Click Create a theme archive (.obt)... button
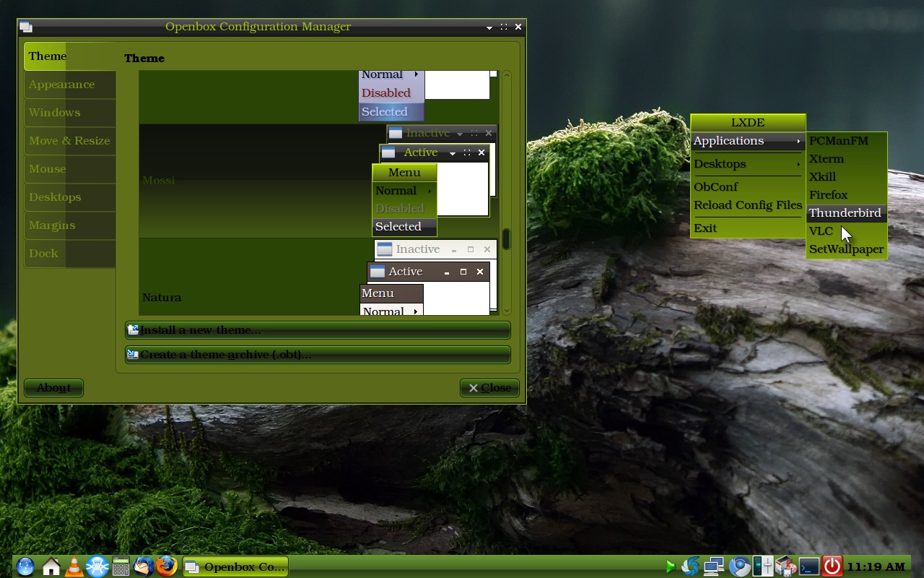This screenshot has width=924, height=578. click(318, 355)
